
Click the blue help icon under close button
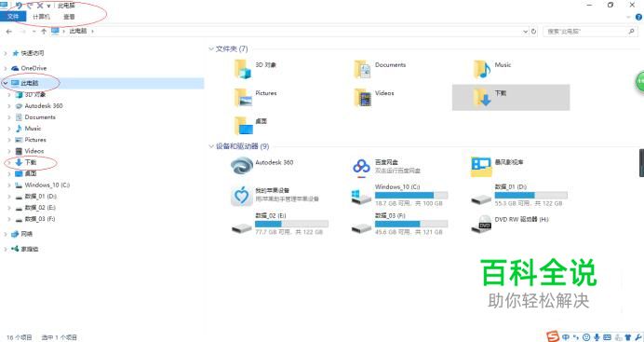(638, 18)
